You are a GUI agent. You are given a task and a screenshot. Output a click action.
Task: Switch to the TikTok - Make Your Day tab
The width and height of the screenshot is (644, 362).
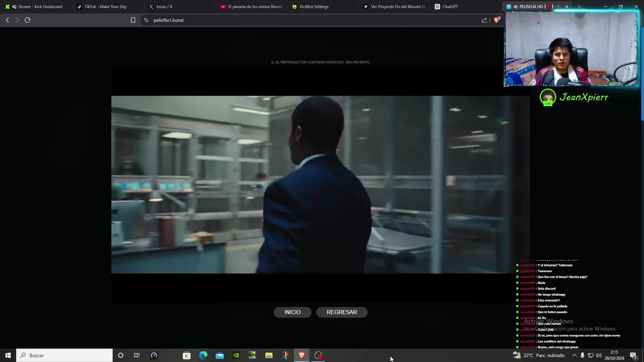click(x=108, y=7)
